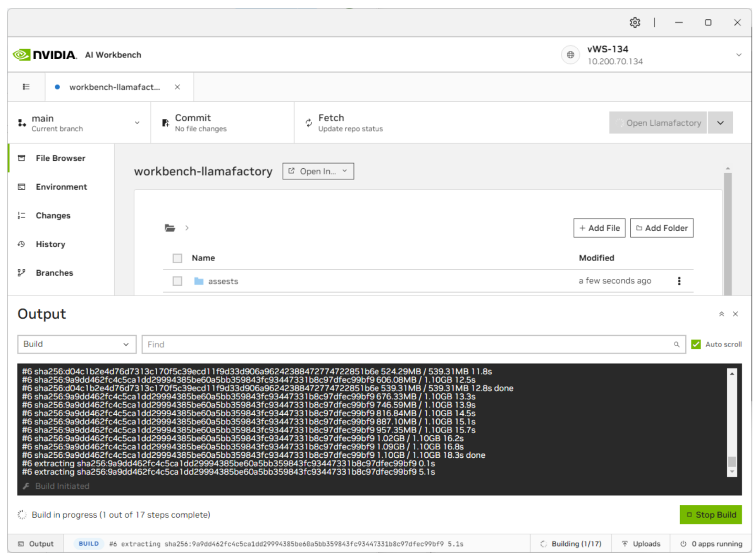755x560 pixels.
Task: Expand the Open In... dropdown
Action: point(318,171)
